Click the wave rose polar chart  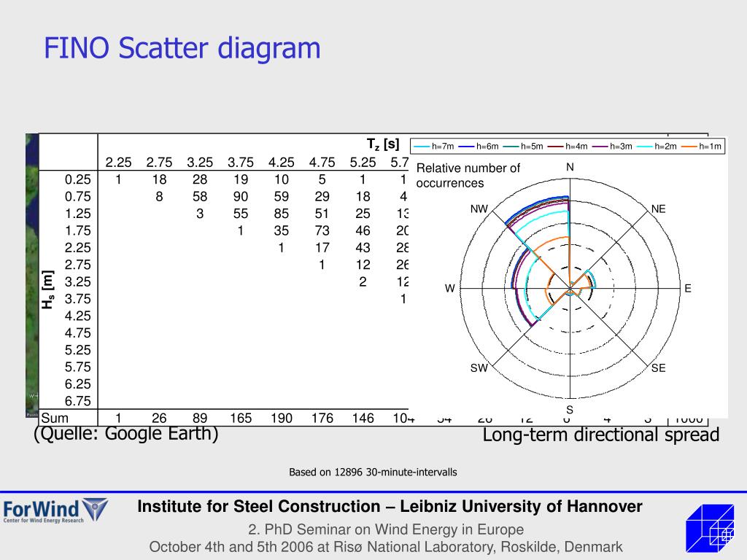point(570,289)
